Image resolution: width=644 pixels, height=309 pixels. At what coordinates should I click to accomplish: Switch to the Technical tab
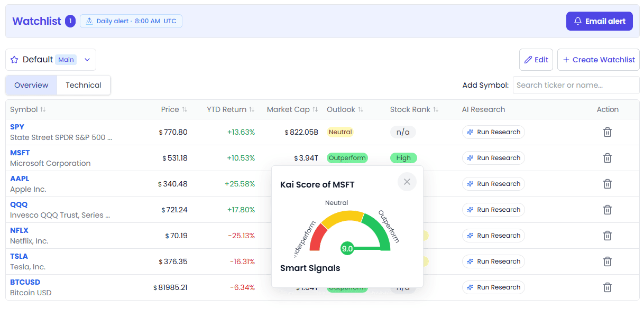84,85
